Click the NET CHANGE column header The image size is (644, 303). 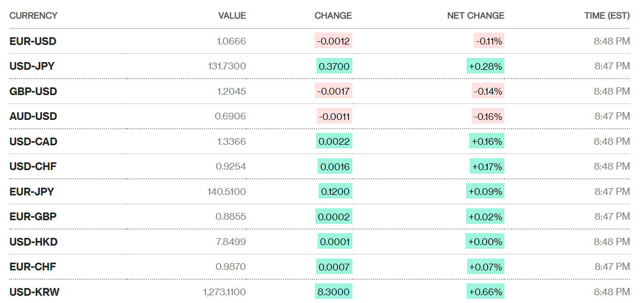click(475, 16)
